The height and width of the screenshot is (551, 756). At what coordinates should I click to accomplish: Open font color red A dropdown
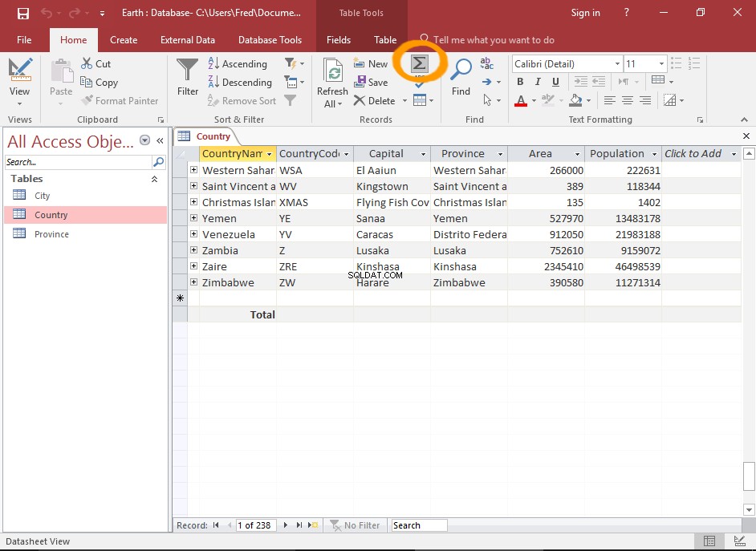[x=534, y=101]
